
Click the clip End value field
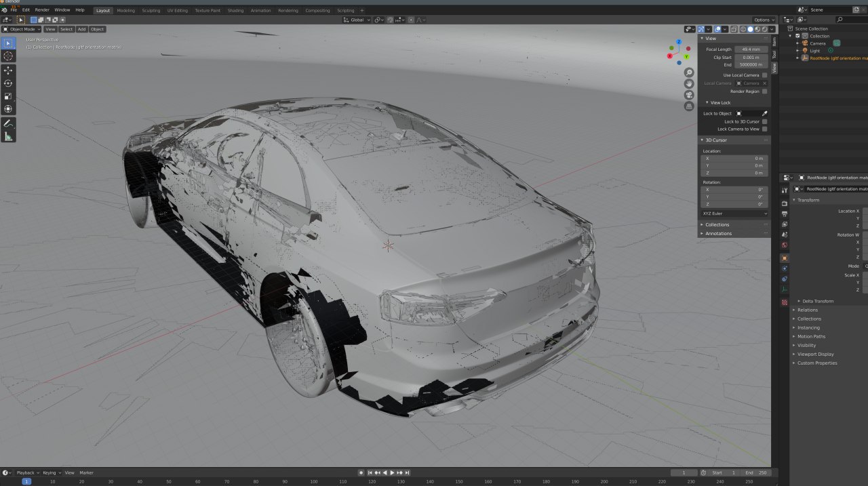point(751,65)
